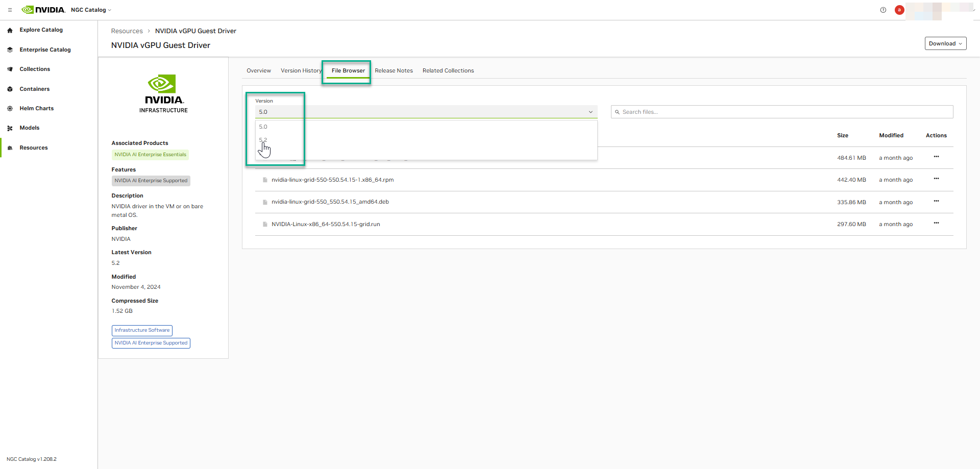Switch to the Version History tab
The image size is (980, 469).
pyautogui.click(x=301, y=70)
